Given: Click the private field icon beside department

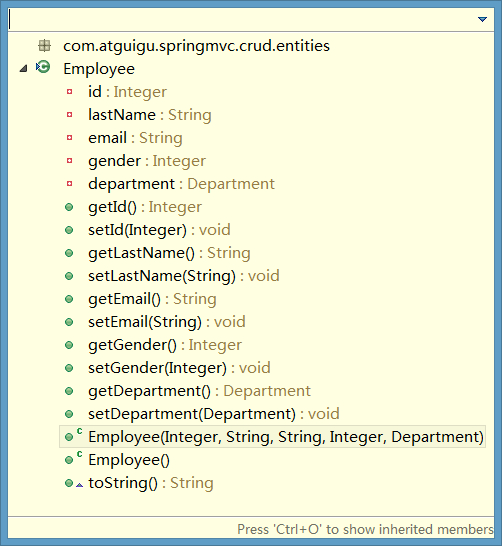Looking at the screenshot, I should click(70, 184).
